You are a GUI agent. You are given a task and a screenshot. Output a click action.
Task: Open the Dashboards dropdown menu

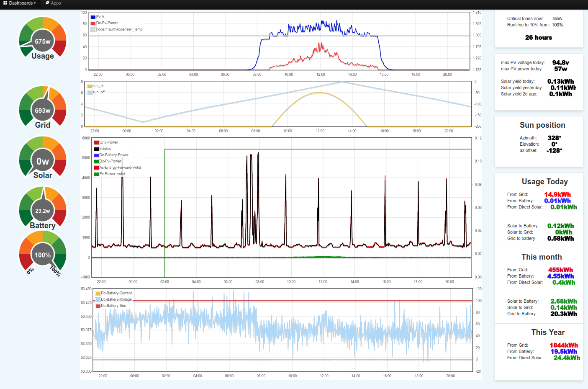pos(20,3)
